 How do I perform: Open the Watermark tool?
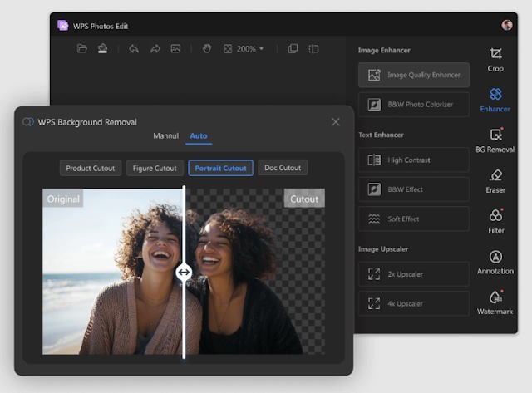(495, 302)
